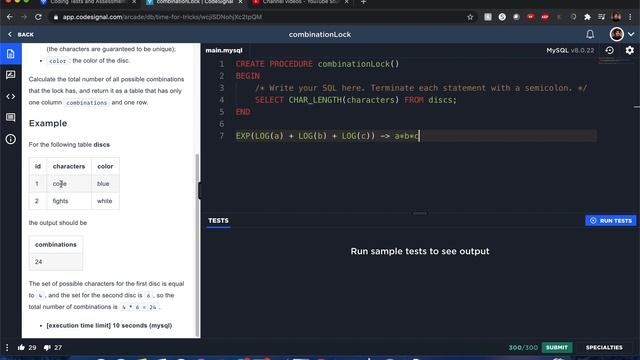Click the 'Example' heading
The image size is (640, 360).
click(48, 123)
